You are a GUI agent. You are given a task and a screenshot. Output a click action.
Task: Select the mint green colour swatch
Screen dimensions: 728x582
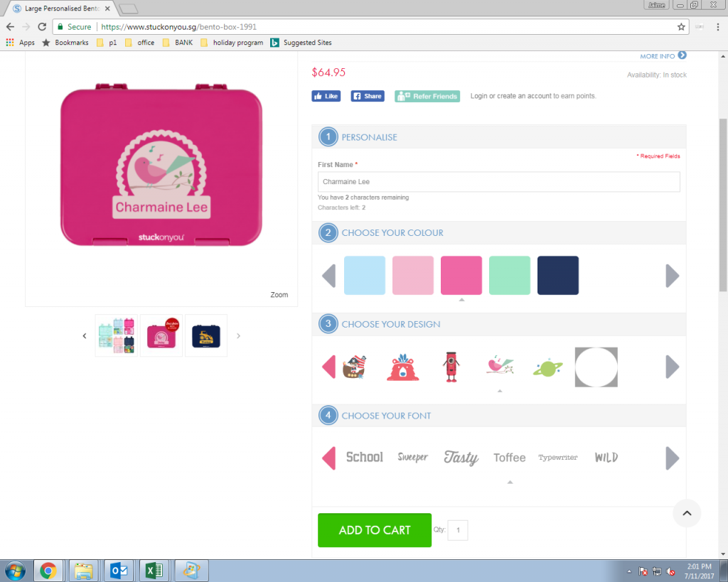point(509,275)
